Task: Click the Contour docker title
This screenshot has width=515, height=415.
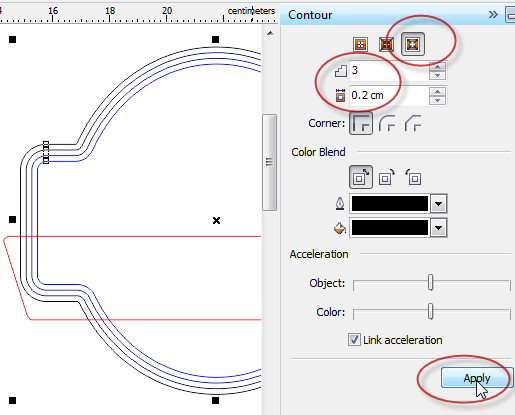Action: tap(310, 15)
